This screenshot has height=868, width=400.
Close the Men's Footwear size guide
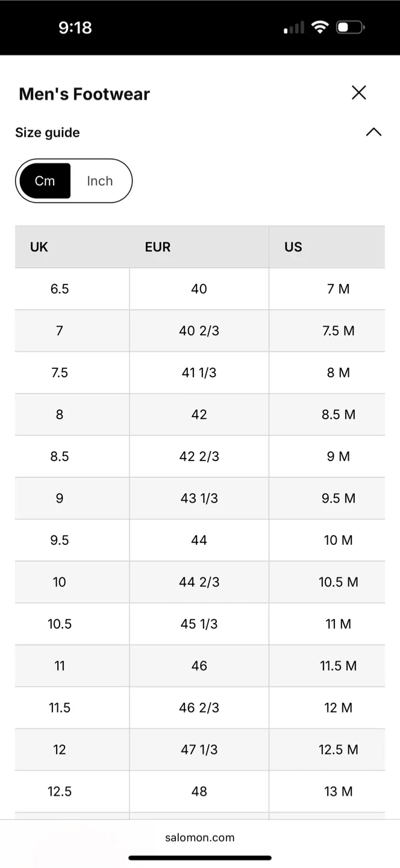tap(358, 92)
